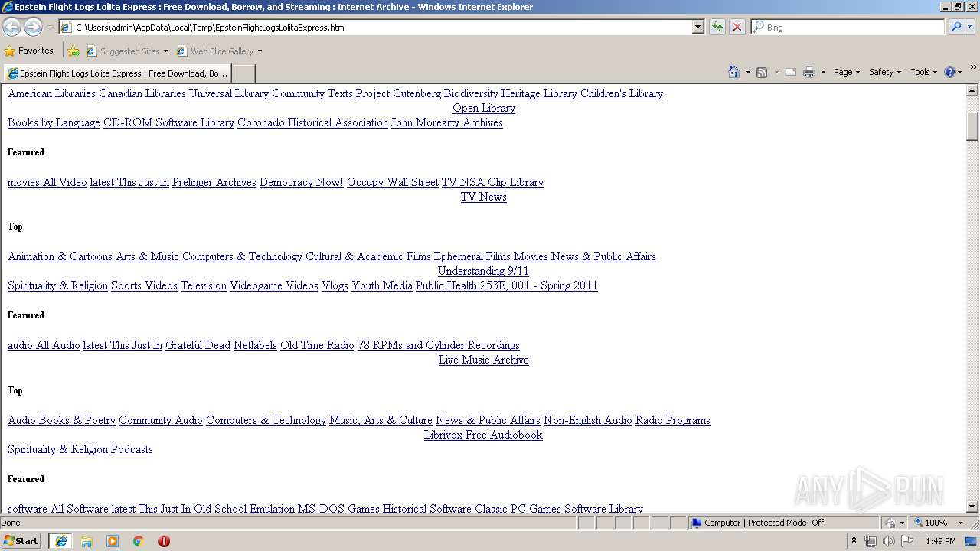The image size is (980, 551).
Task: Open TV News link
Action: point(483,197)
